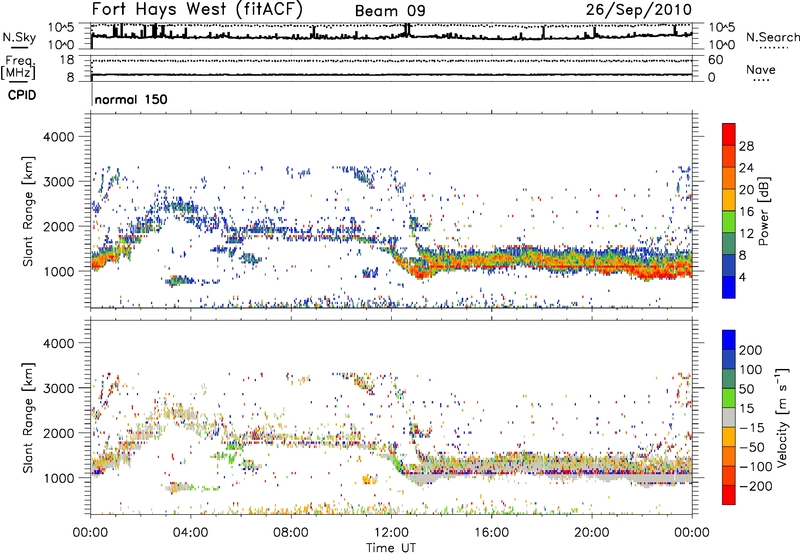Image resolution: width=800 pixels, height=554 pixels.
Task: Select the "60" Nave axis tick label
Action: [715, 60]
